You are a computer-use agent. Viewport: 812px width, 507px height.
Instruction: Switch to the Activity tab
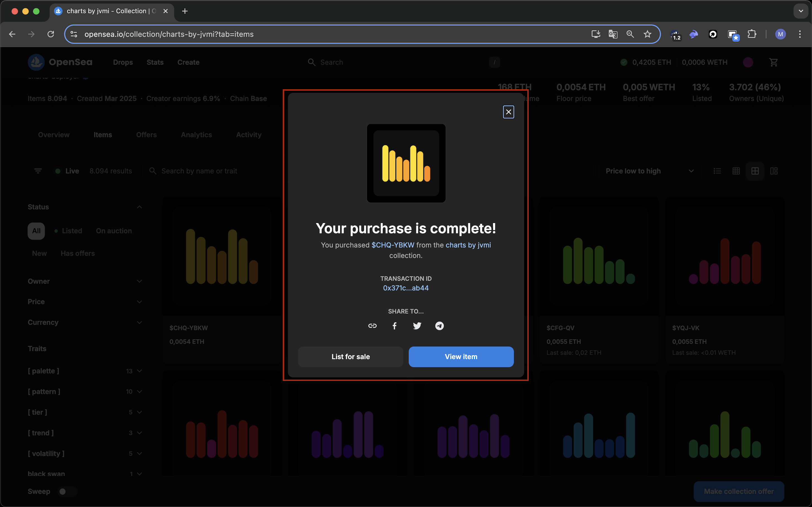(x=248, y=135)
